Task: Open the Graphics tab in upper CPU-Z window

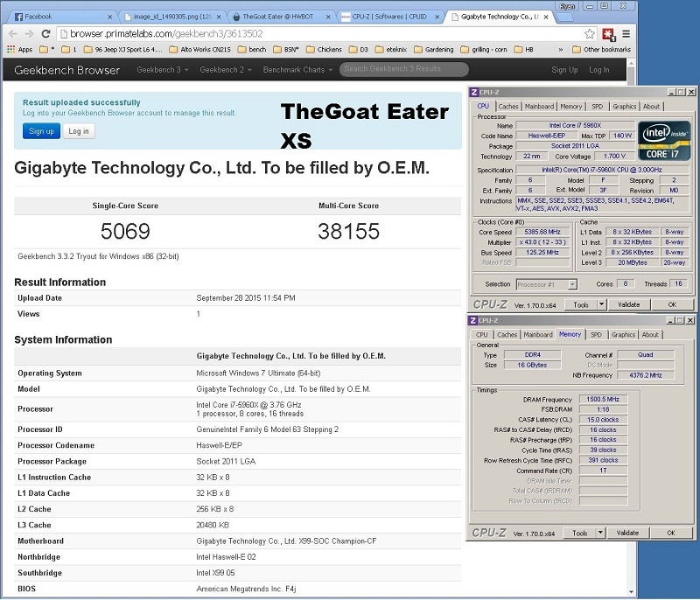Action: pyautogui.click(x=624, y=106)
